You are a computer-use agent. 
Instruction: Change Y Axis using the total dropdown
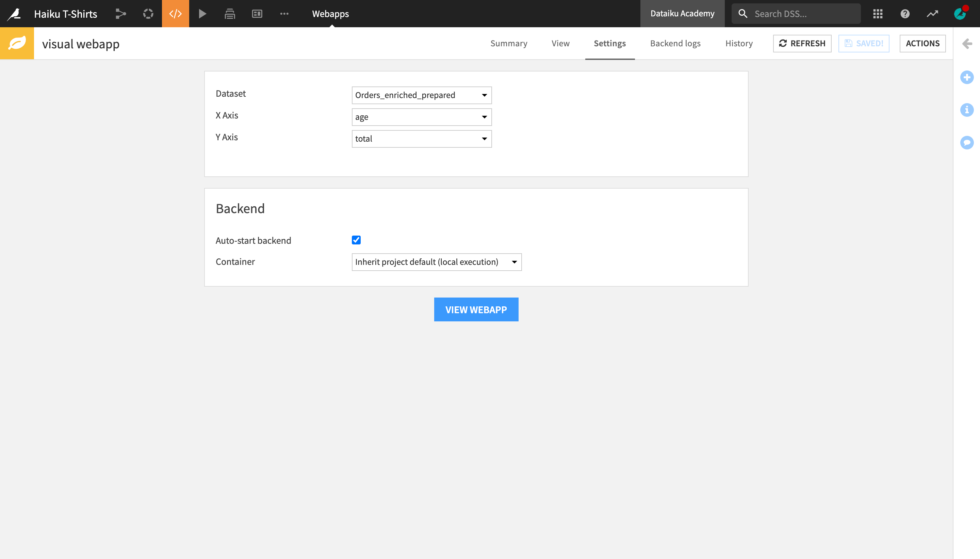click(421, 139)
